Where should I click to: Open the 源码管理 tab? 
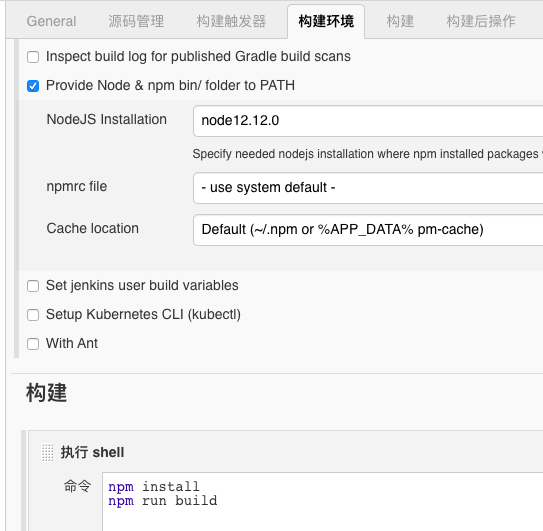(136, 21)
